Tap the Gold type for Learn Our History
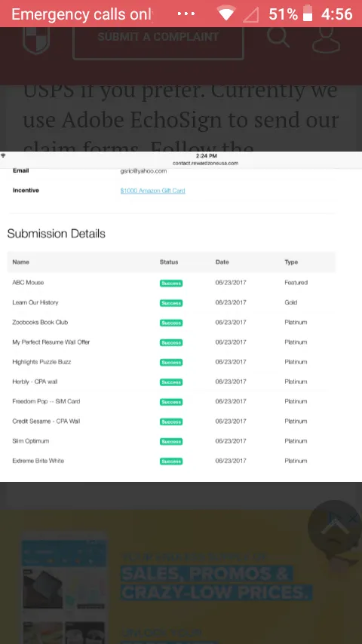The width and height of the screenshot is (362, 644). (x=290, y=302)
